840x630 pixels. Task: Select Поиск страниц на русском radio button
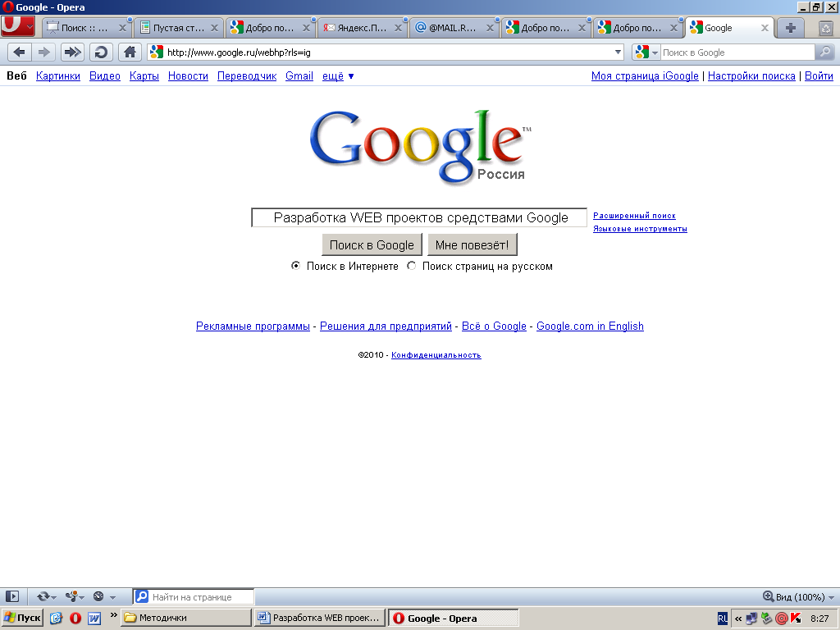pyautogui.click(x=412, y=266)
